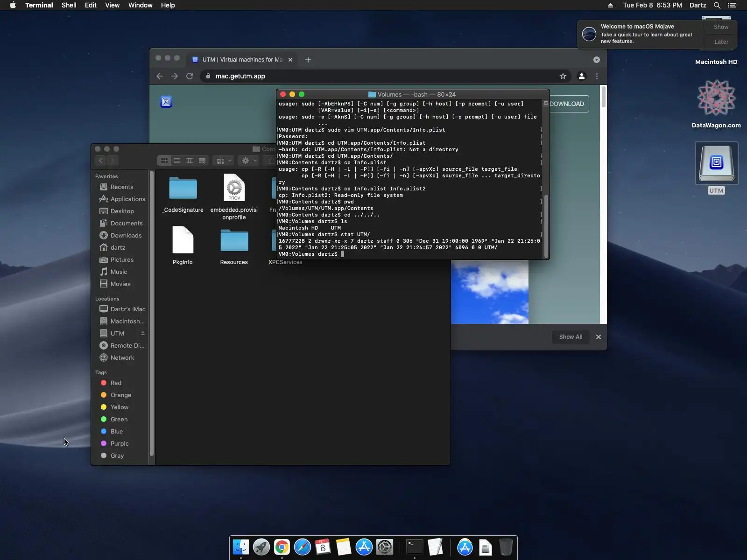The width and height of the screenshot is (747, 560).
Task: Open the Shell menu
Action: point(69,5)
